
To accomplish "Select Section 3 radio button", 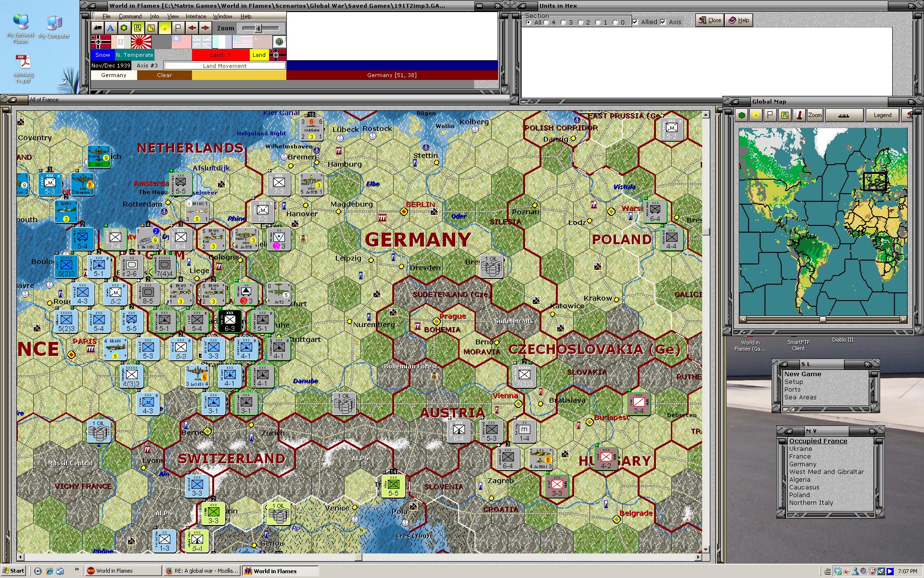I will (564, 22).
